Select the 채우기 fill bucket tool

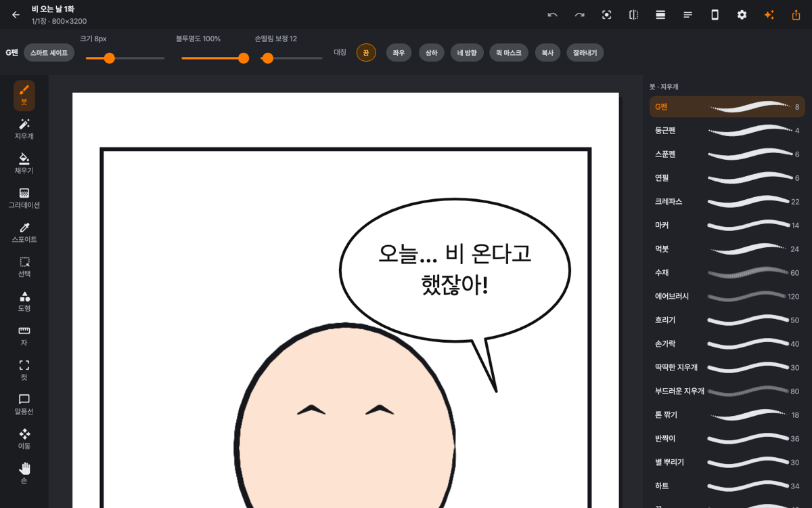pos(24,164)
